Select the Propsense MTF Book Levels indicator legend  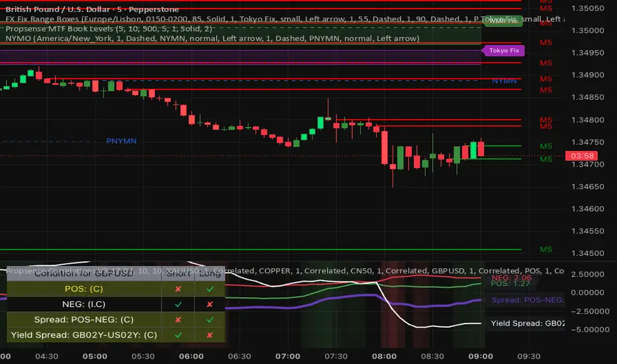coord(109,28)
